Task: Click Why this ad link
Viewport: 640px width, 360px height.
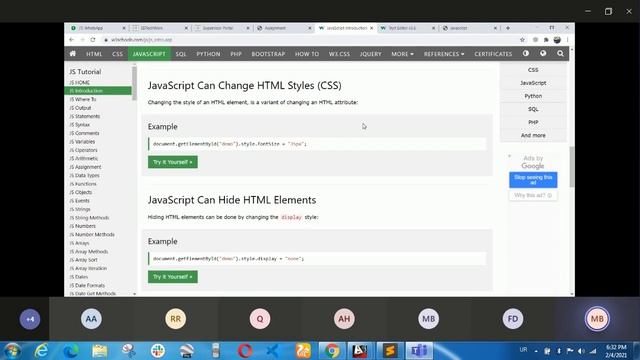Action: (x=533, y=196)
